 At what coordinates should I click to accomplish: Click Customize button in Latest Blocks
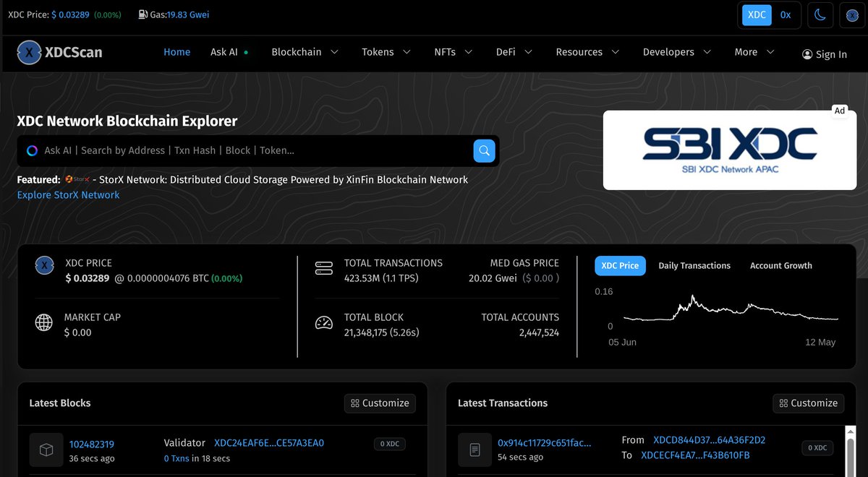click(x=380, y=403)
